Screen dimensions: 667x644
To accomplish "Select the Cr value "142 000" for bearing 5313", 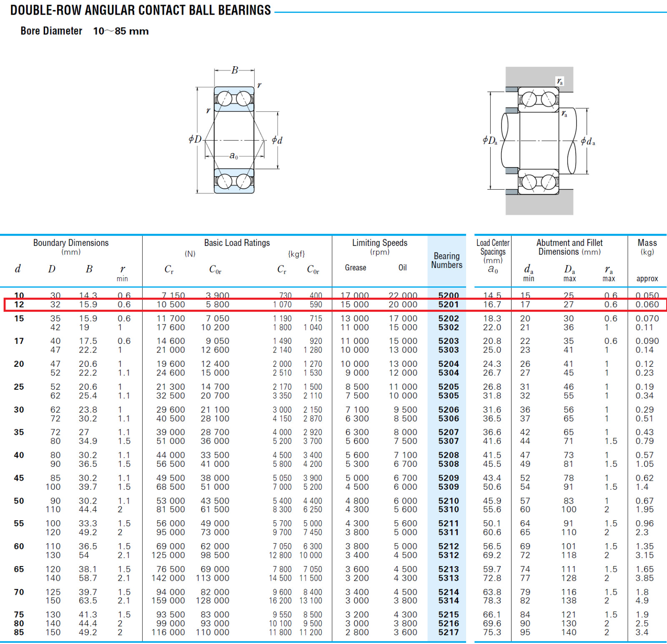I will [168, 578].
